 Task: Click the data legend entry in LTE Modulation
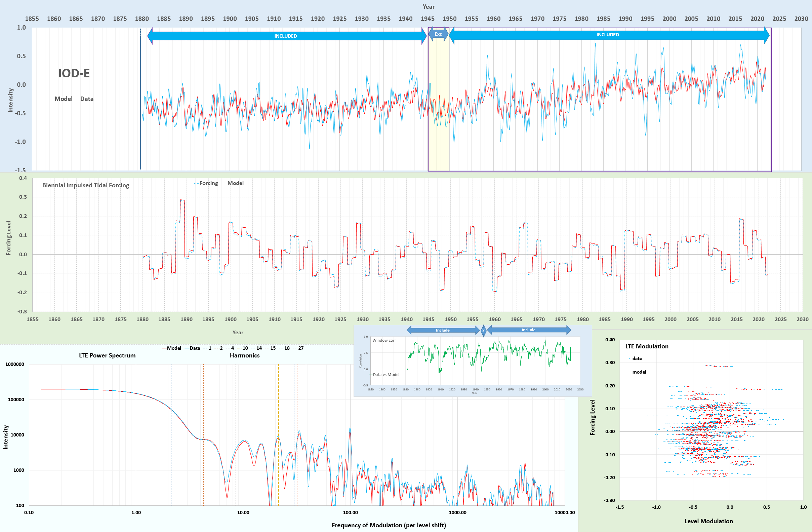637,358
